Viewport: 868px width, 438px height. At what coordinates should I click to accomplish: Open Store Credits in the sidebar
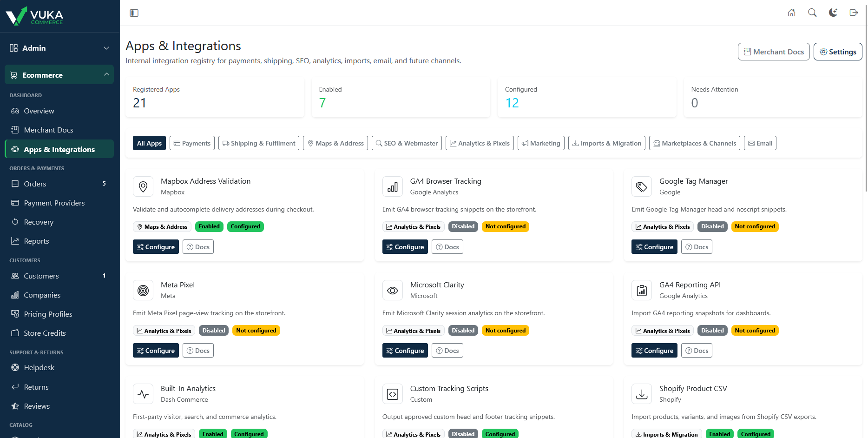pyautogui.click(x=59, y=333)
